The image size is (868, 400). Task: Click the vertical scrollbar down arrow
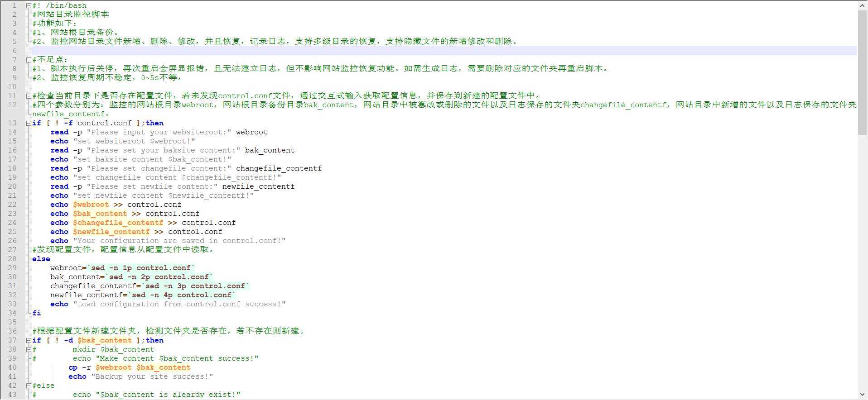click(863, 395)
